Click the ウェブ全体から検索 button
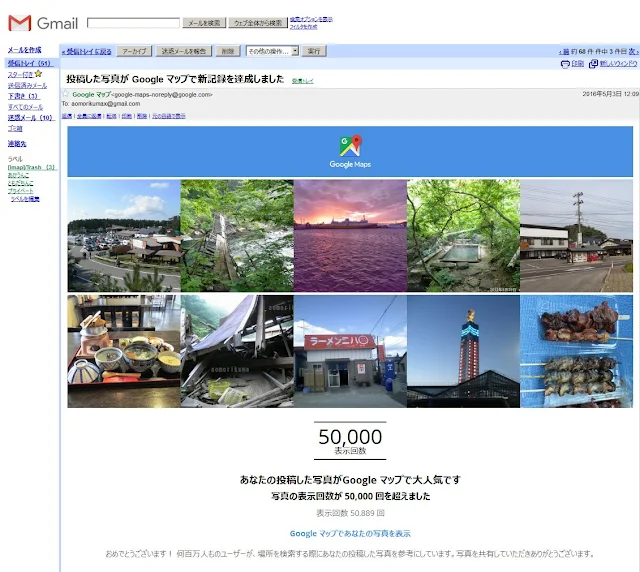The image size is (640, 572). pyautogui.click(x=258, y=23)
